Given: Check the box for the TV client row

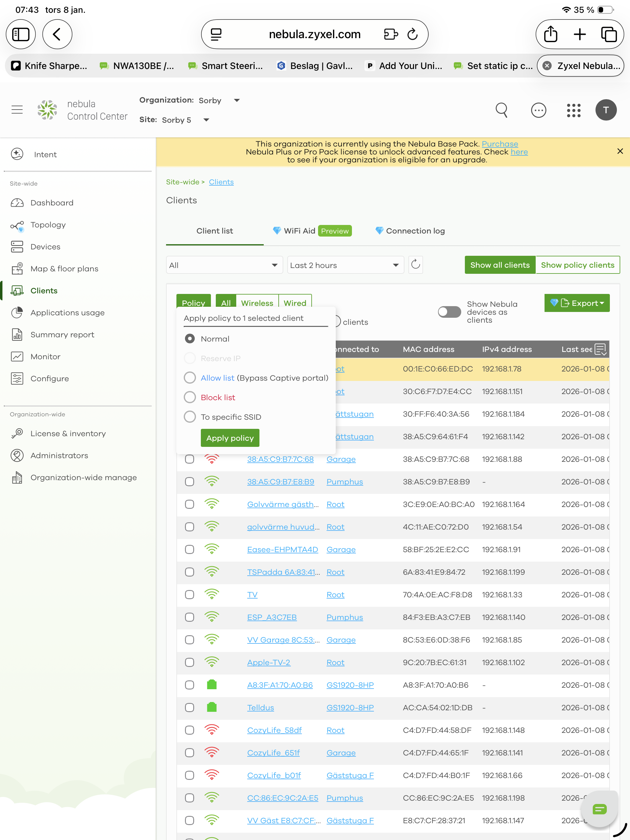Looking at the screenshot, I should click(189, 595).
